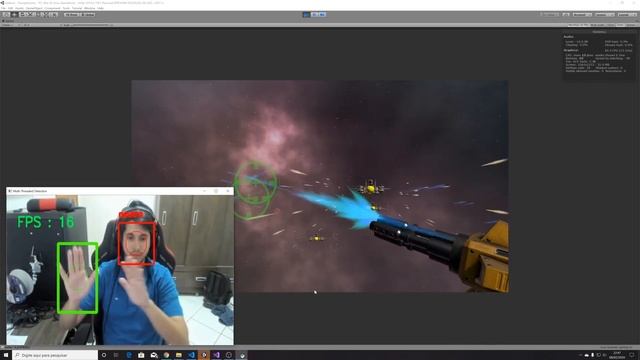640x360 pixels.
Task: Open the Display dropdown in Game view
Action: point(8,25)
